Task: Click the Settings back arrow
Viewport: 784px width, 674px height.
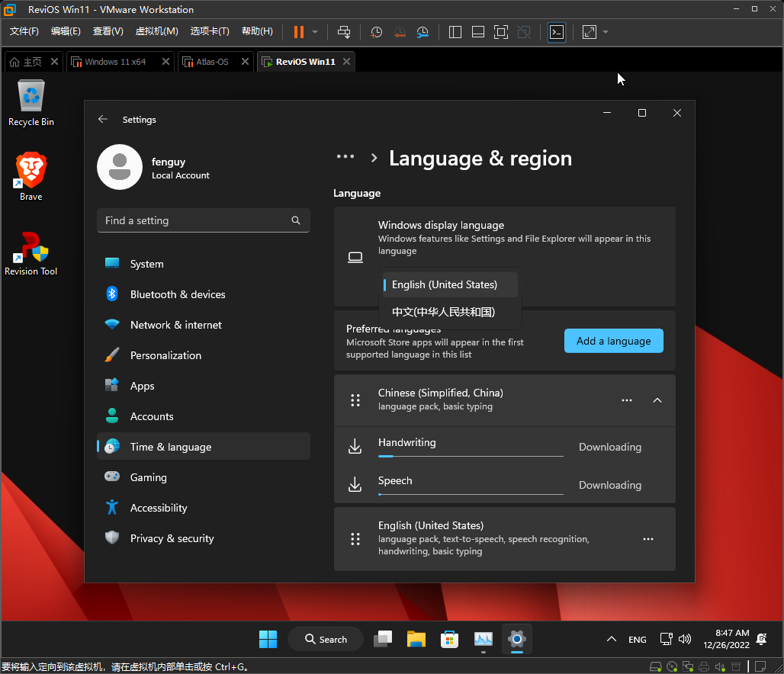Action: (x=103, y=120)
